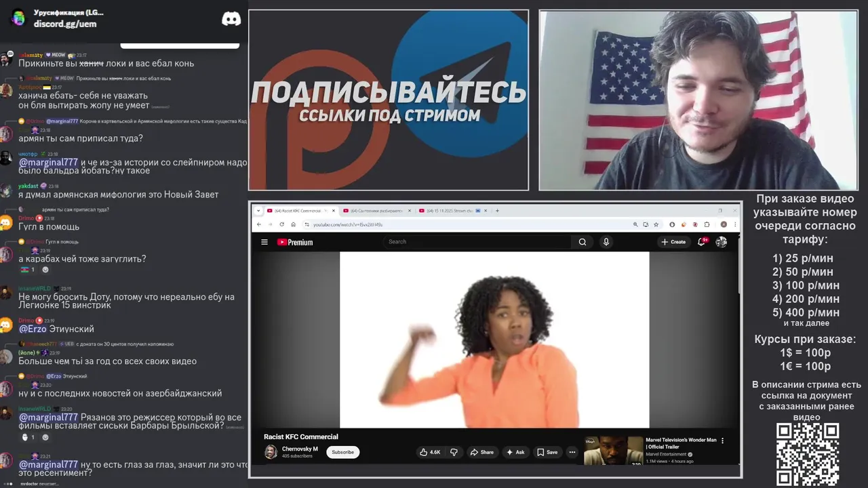
Task: Click the discord.gg/uem invite text
Action: (x=65, y=24)
